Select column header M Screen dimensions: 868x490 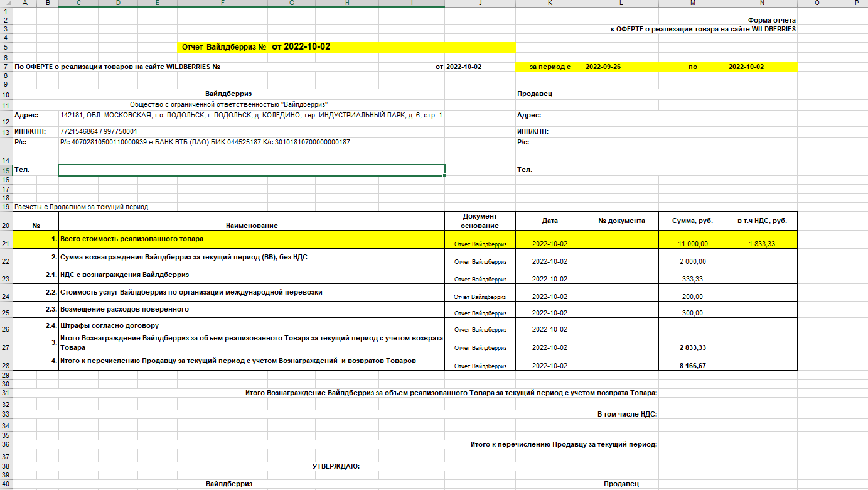coord(693,3)
